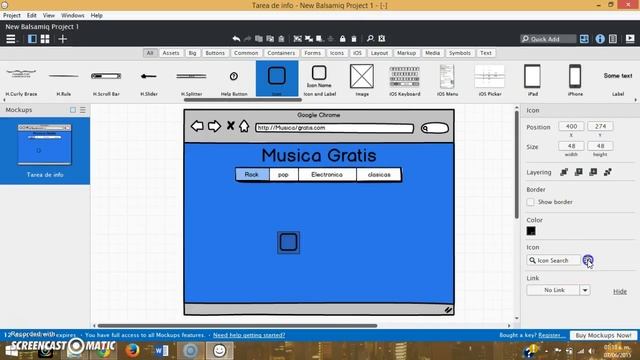
Task: Open the View menu
Action: coord(49,16)
